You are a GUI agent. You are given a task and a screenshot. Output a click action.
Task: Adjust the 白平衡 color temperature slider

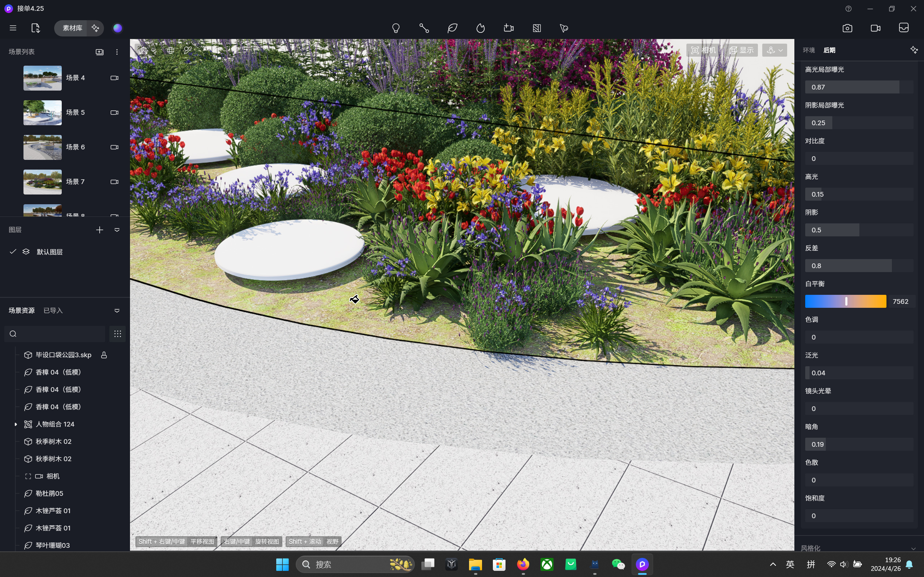pyautogui.click(x=846, y=301)
